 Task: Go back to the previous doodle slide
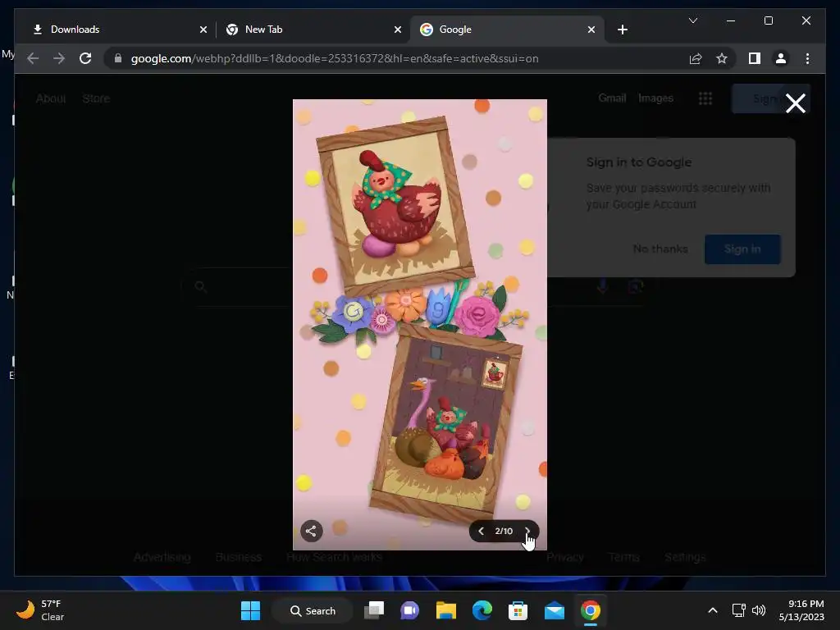481,531
